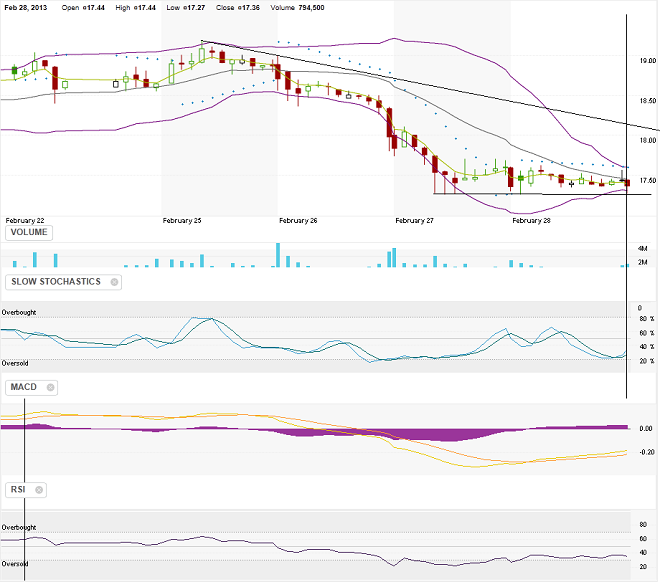Click the February 22 date label
The width and height of the screenshot is (660, 582).
[x=25, y=220]
